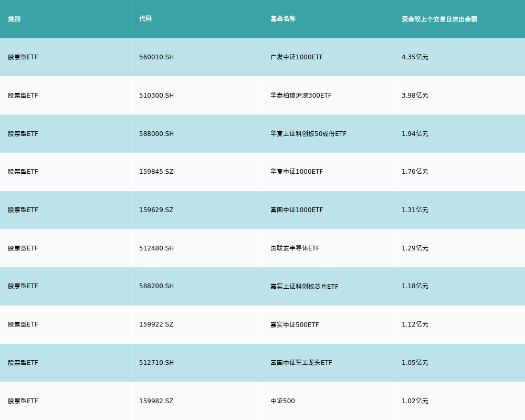Click outflow amount 1.18亿元
Screen dimensions: 525x420
[x=415, y=286]
